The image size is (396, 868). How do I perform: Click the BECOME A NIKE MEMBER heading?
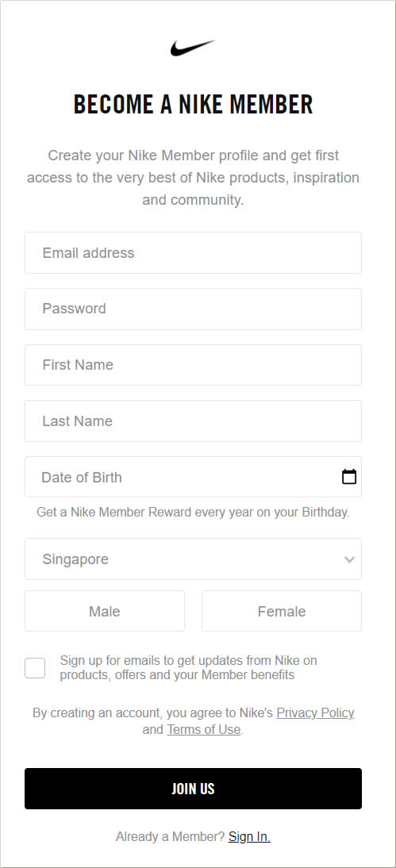pyautogui.click(x=193, y=104)
